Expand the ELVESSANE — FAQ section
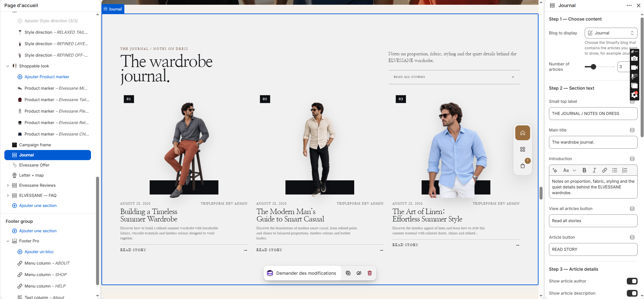This screenshot has height=299, width=644. tap(8, 196)
